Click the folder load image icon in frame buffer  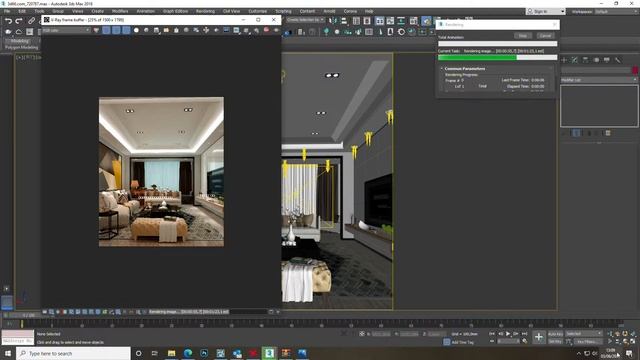pos(166,30)
